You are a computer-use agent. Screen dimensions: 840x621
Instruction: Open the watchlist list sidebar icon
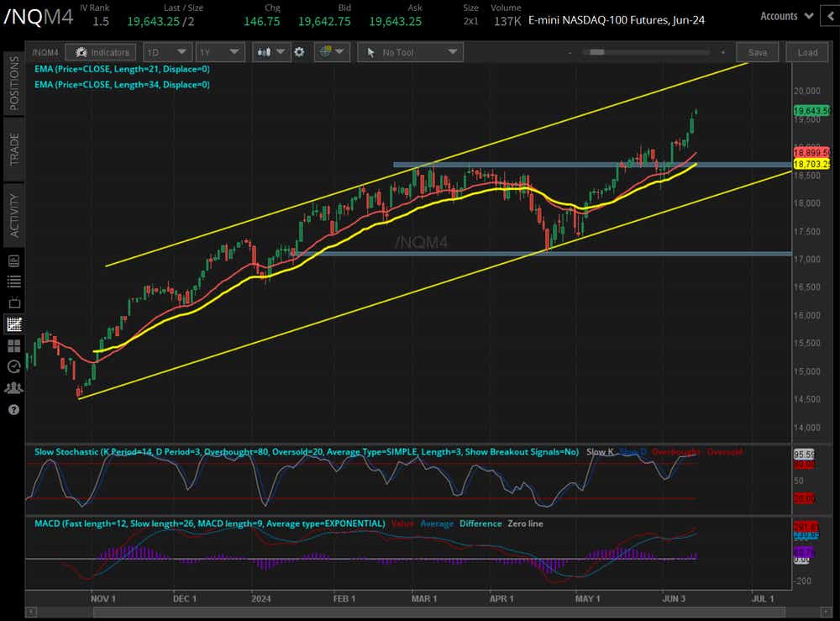tap(14, 282)
